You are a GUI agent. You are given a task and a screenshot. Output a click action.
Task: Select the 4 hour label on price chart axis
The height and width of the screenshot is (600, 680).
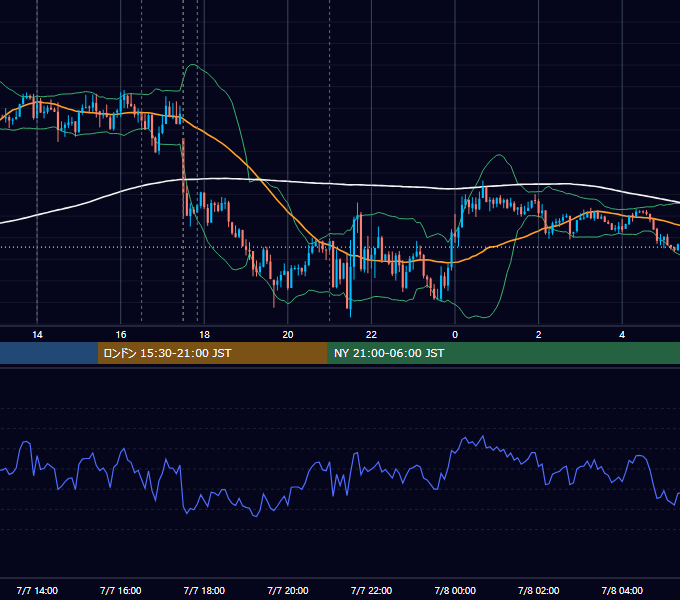coord(622,335)
